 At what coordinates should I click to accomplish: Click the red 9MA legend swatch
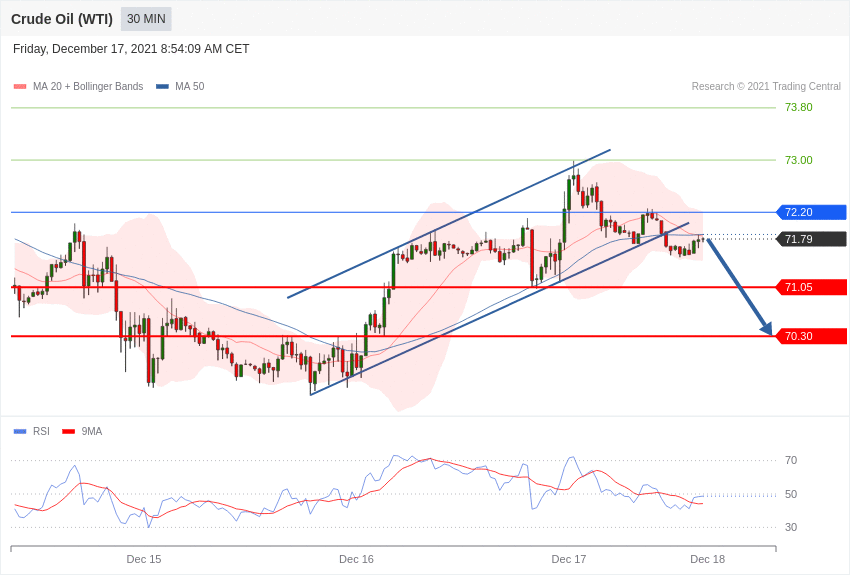[x=69, y=431]
